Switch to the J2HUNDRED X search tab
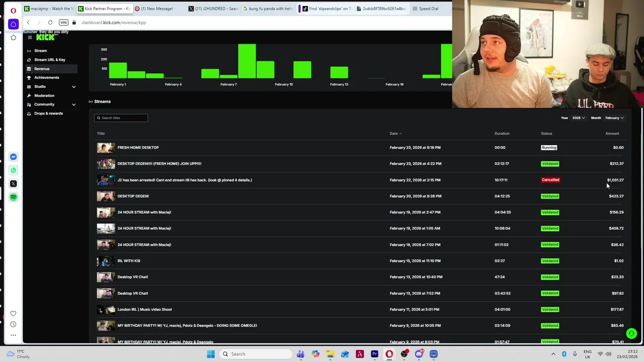 [213, 9]
